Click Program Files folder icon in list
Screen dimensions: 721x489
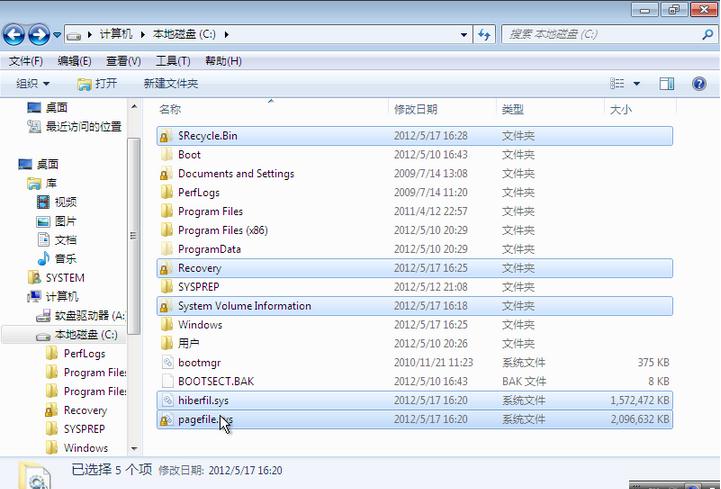pyautogui.click(x=166, y=211)
